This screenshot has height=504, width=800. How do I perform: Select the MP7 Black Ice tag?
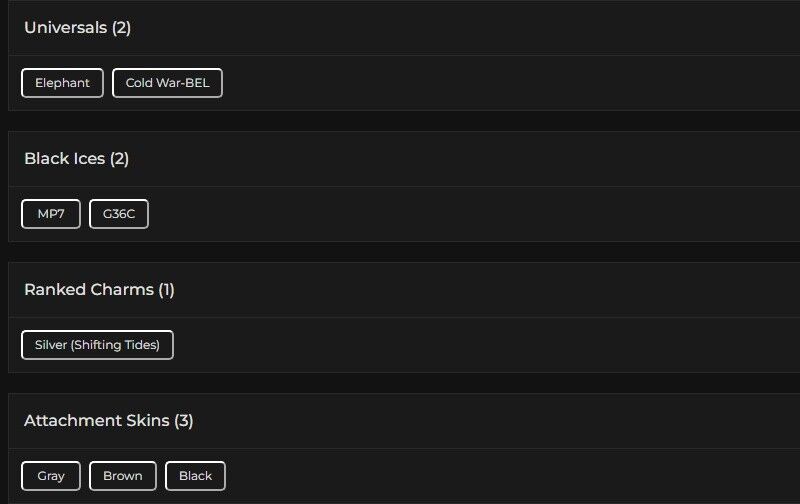tap(51, 214)
